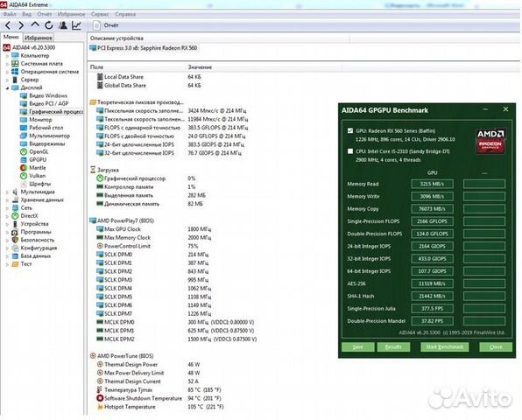
Task: Click Start Benchmark button
Action: point(444,346)
